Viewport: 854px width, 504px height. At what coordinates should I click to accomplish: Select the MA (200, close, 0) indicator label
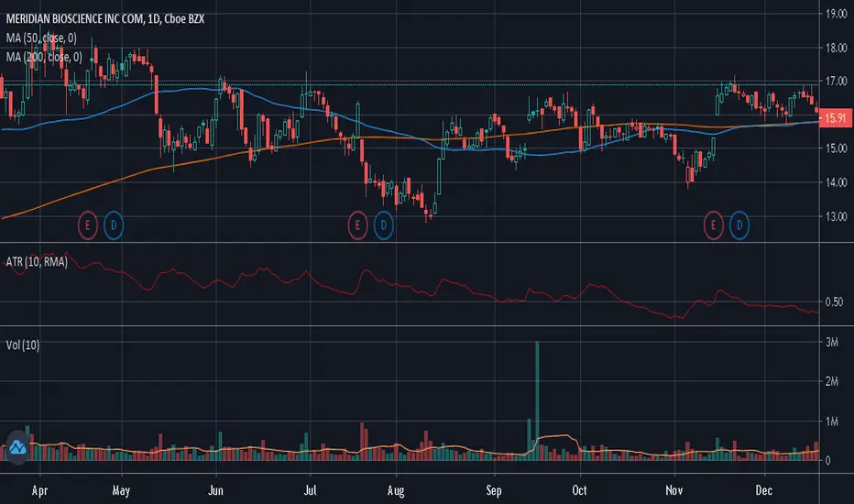[44, 57]
